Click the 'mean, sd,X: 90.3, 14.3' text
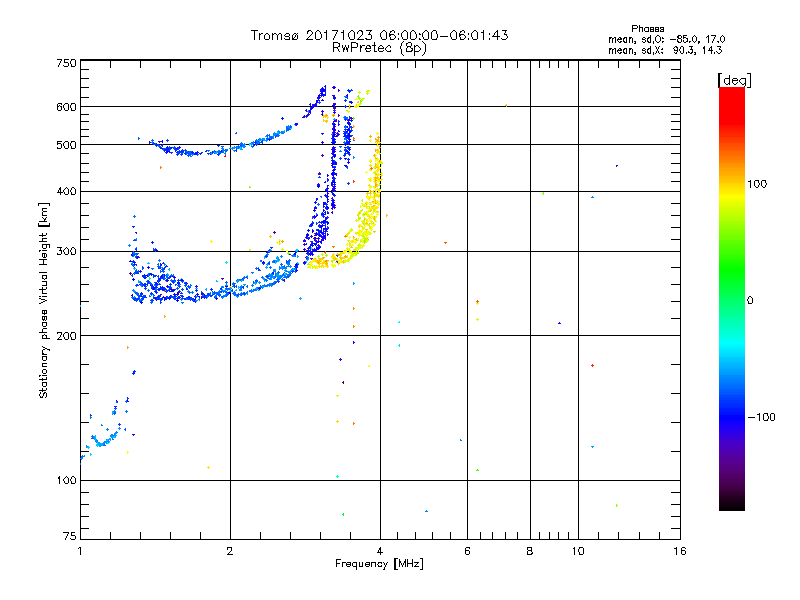Viewport: 800px width, 600px height. pos(665,50)
